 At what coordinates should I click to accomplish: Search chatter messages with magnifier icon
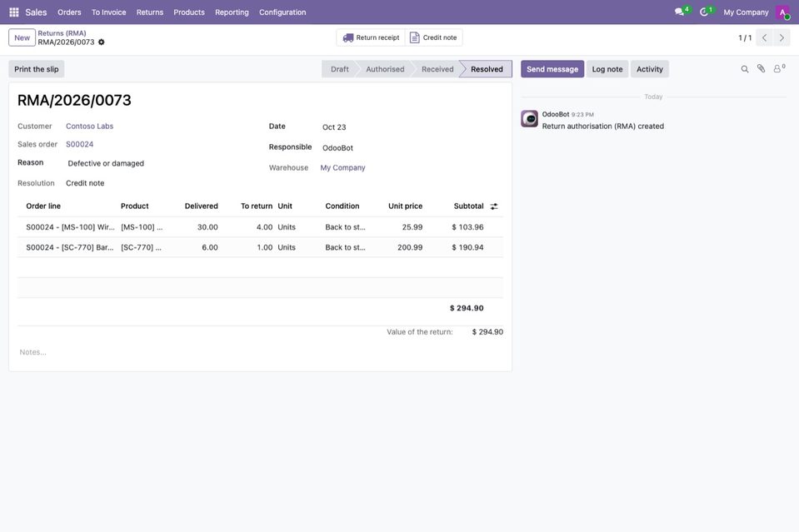point(745,69)
